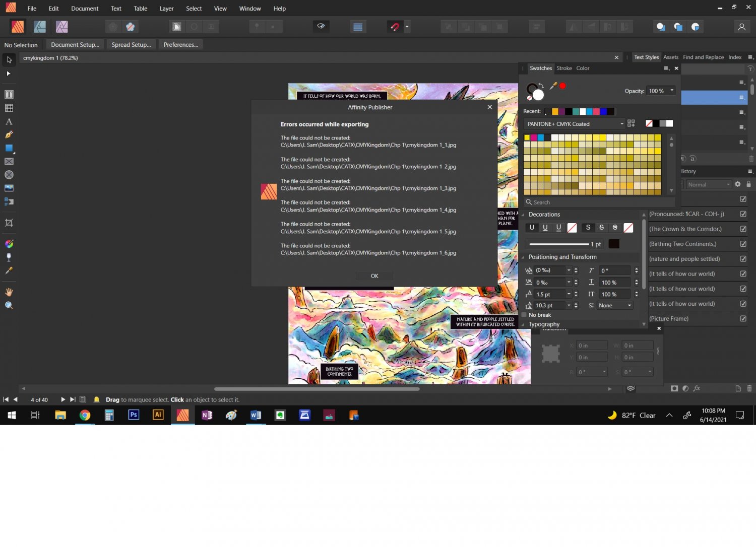Enable the No break checkbox
Screen dimensions: 756x547
(x=524, y=315)
